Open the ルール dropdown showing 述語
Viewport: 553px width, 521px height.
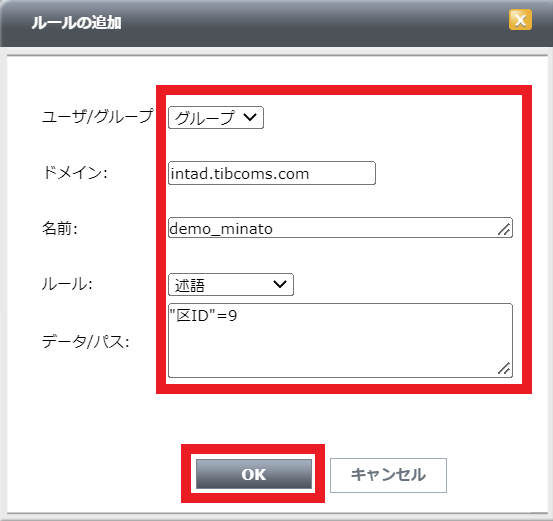point(231,284)
